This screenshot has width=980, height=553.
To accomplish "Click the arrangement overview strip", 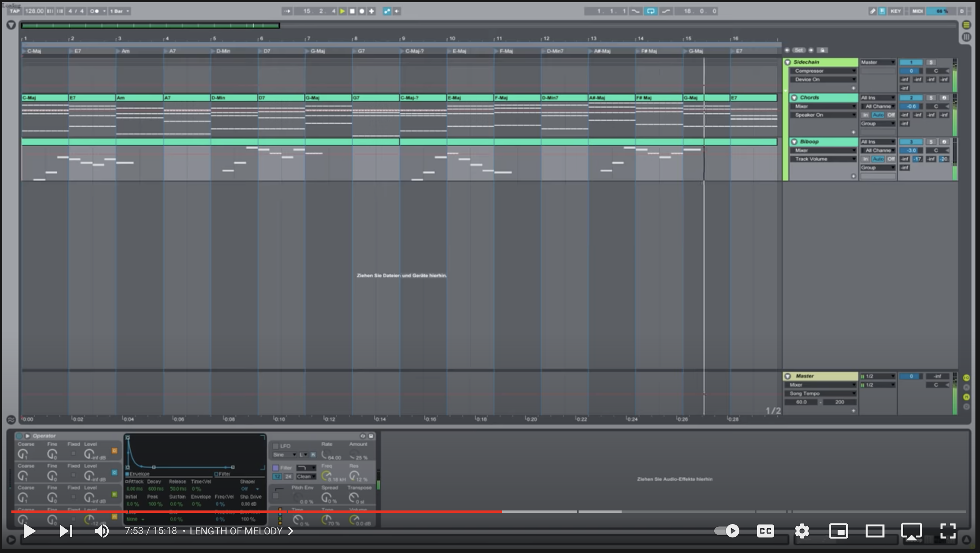I will [488, 25].
